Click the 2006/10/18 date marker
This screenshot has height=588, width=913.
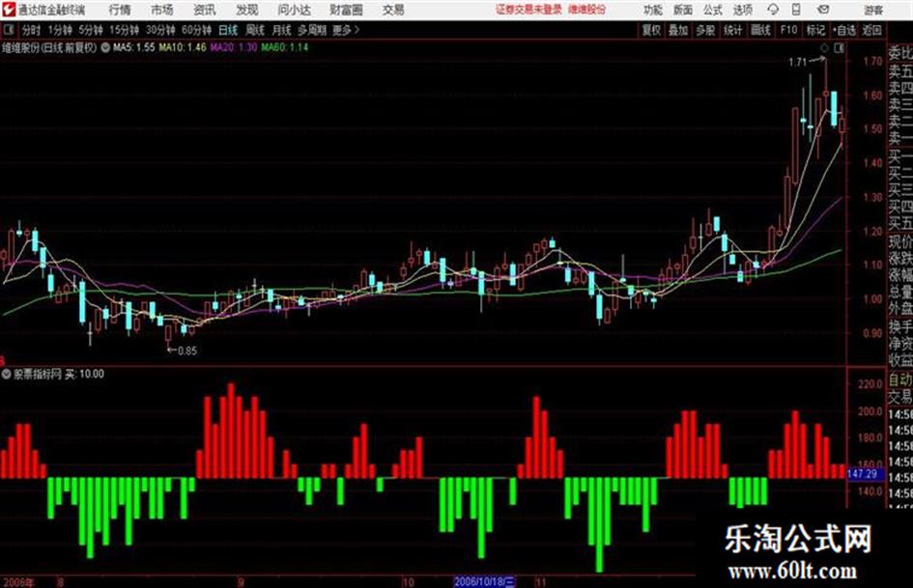tap(484, 581)
